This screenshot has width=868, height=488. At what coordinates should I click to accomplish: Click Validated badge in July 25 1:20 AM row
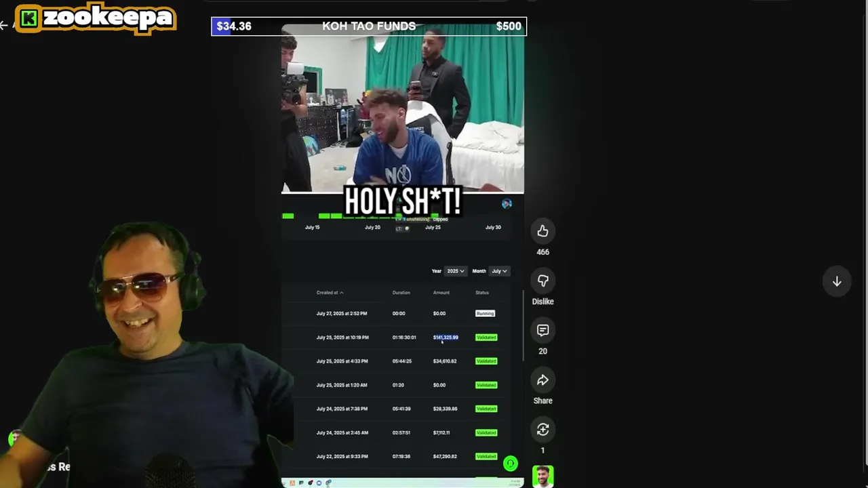tap(486, 385)
